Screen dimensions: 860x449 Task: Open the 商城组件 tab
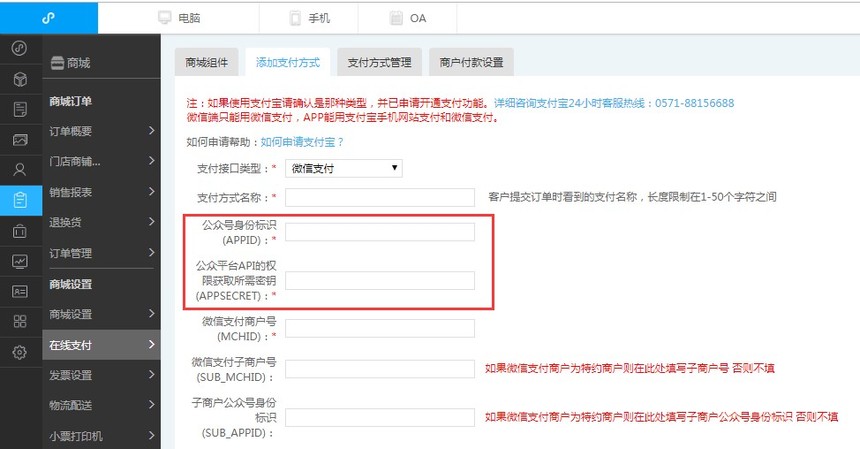coord(206,62)
